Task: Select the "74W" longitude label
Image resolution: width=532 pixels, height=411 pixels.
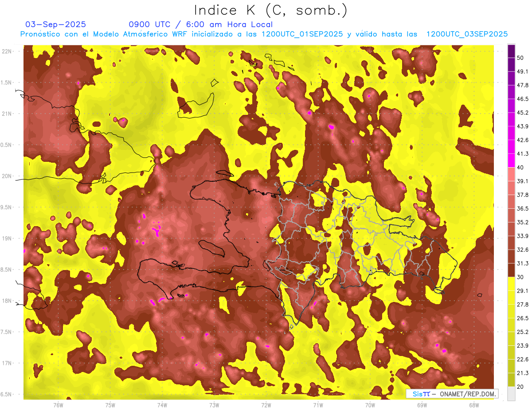Action: (x=162, y=405)
